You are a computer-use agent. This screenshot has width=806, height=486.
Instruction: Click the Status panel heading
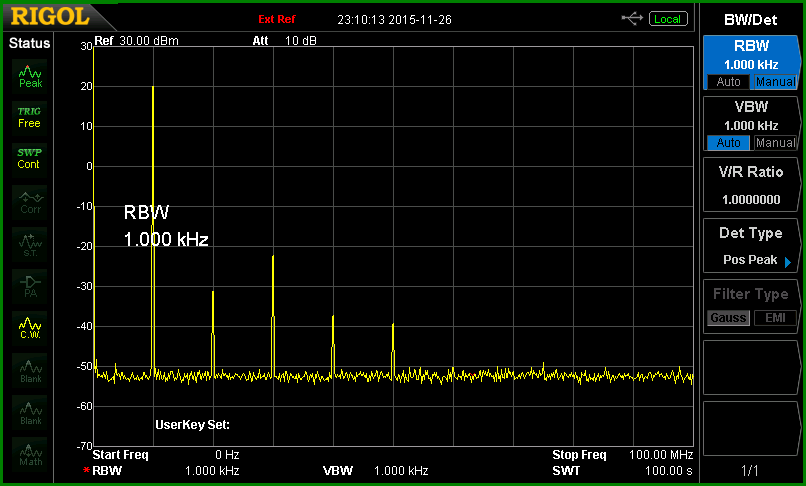[x=29, y=43]
